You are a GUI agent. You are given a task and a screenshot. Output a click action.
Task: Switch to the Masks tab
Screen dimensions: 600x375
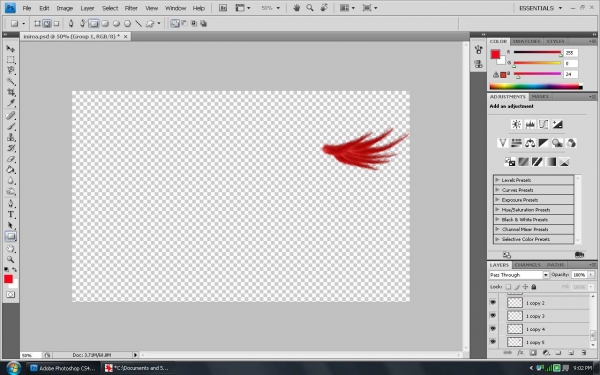(540, 97)
